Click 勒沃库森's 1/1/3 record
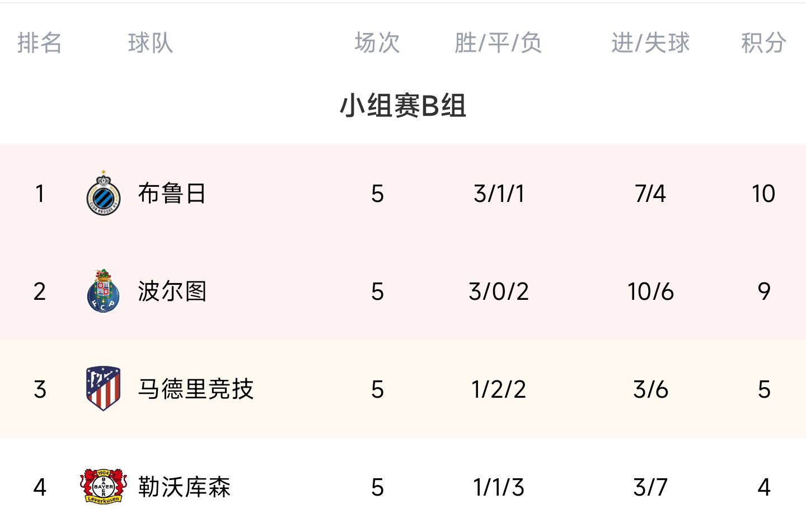The width and height of the screenshot is (806, 532). 499,487
